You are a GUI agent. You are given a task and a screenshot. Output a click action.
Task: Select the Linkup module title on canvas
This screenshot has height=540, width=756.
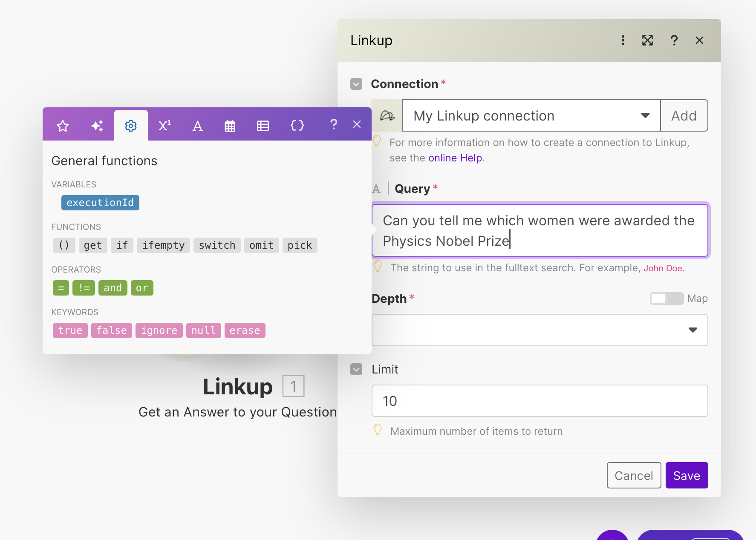coord(238,387)
